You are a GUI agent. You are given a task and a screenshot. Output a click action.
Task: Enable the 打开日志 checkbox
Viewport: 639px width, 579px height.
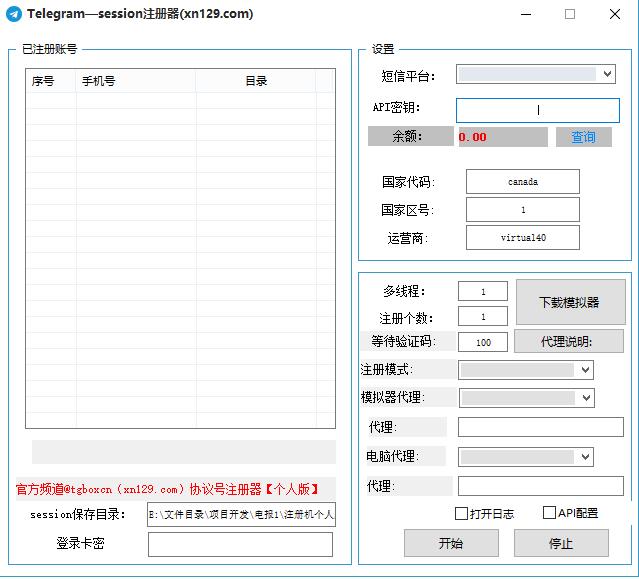(461, 513)
